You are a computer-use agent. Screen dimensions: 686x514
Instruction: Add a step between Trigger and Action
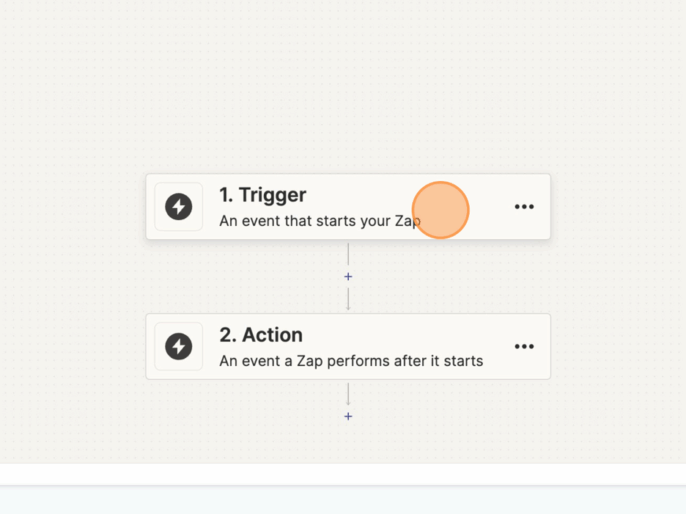pyautogui.click(x=348, y=276)
